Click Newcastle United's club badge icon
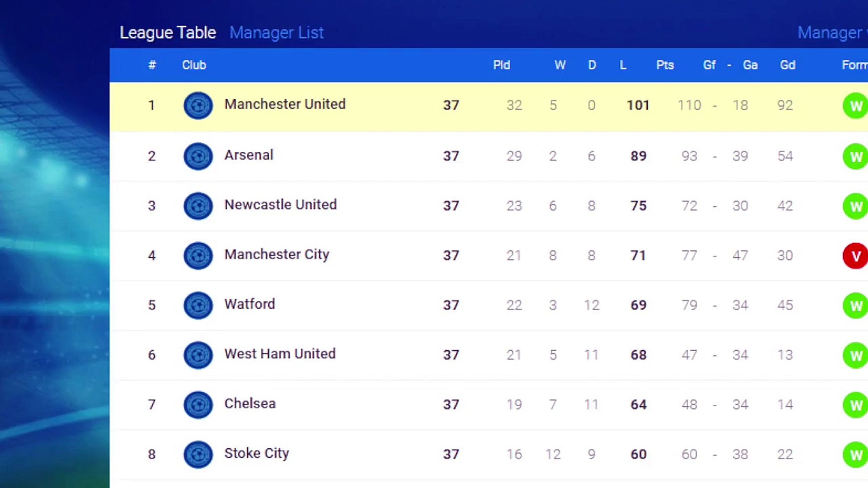Image resolution: width=868 pixels, height=488 pixels. [x=198, y=206]
